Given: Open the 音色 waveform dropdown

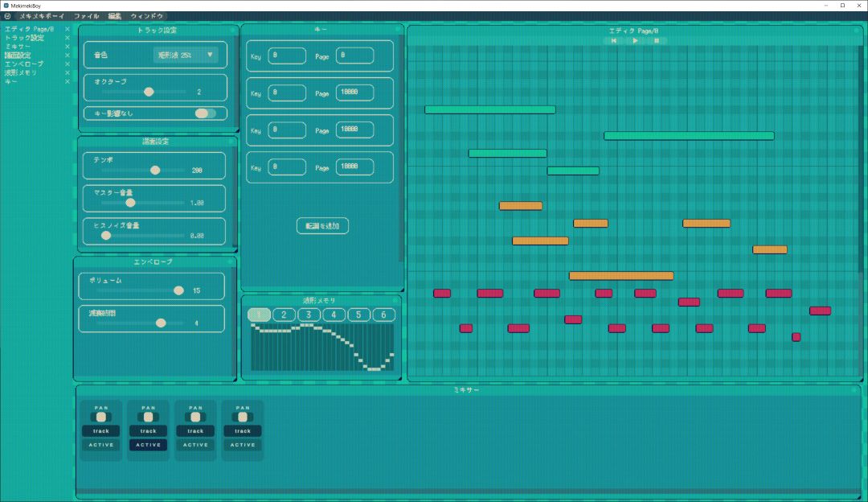Looking at the screenshot, I should tap(186, 55).
